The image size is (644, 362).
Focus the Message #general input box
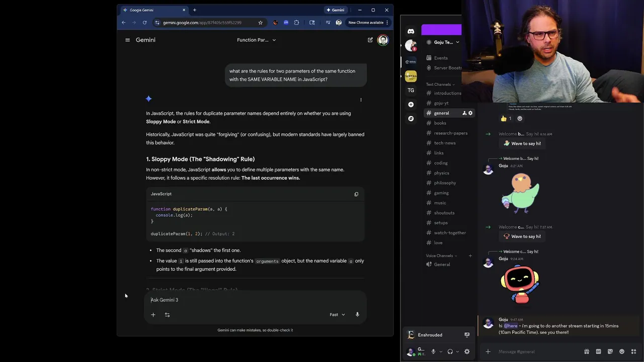[x=538, y=351]
